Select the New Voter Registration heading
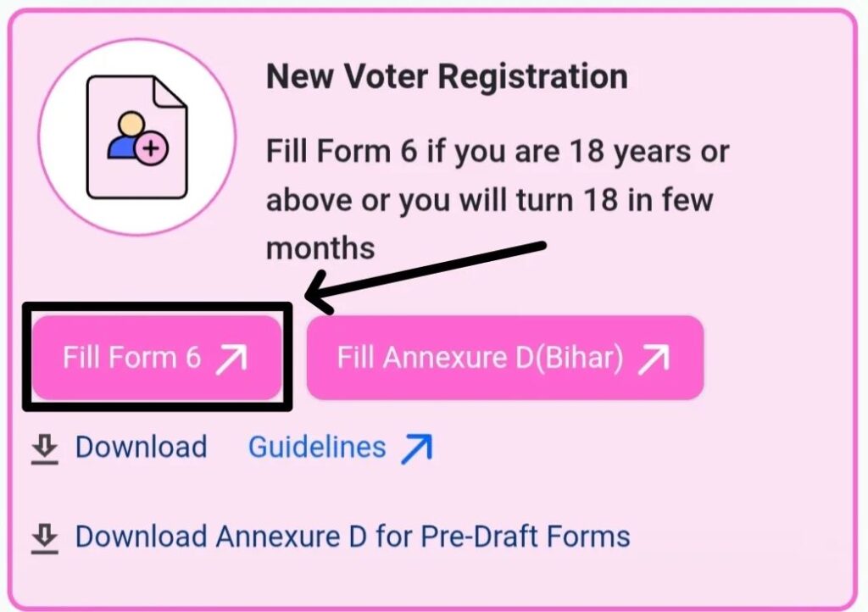The image size is (868, 612). tap(447, 76)
